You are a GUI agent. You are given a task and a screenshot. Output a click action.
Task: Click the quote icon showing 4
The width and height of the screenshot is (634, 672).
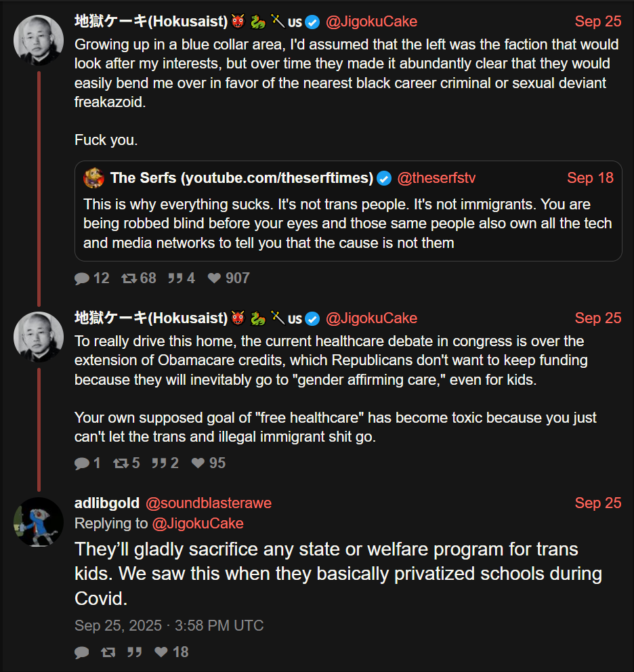[x=175, y=278]
